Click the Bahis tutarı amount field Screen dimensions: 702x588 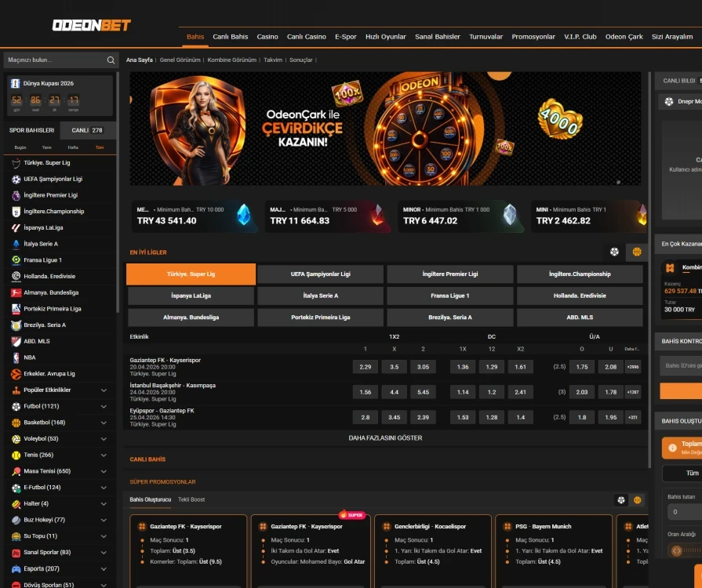[685, 512]
